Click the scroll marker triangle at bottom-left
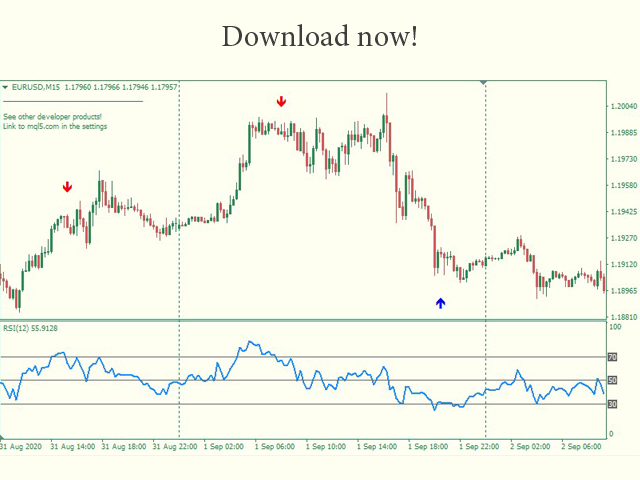This screenshot has height=480, width=640. [3, 438]
